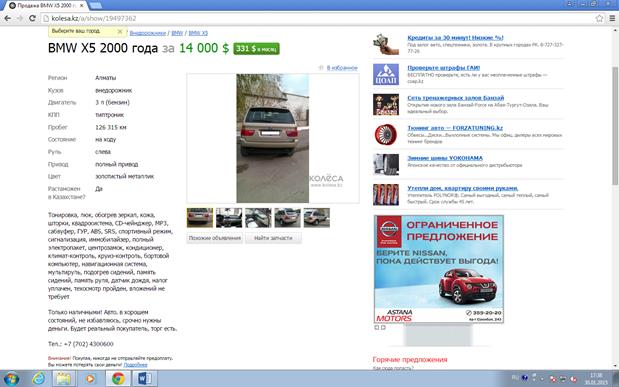
Task: Switch to Google Chrome in the taskbar
Action: 118,379
